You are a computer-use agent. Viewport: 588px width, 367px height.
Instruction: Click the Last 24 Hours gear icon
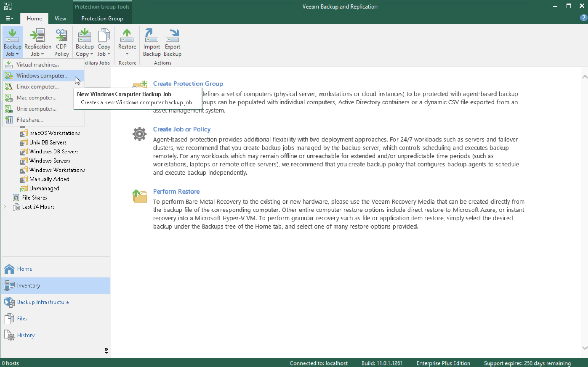point(16,207)
